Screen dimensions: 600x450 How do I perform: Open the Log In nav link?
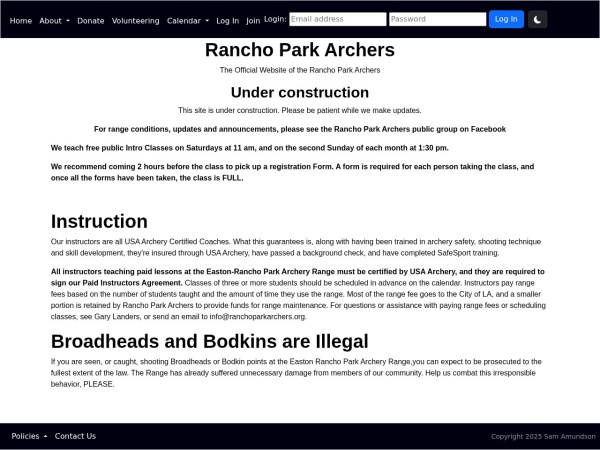[227, 21]
